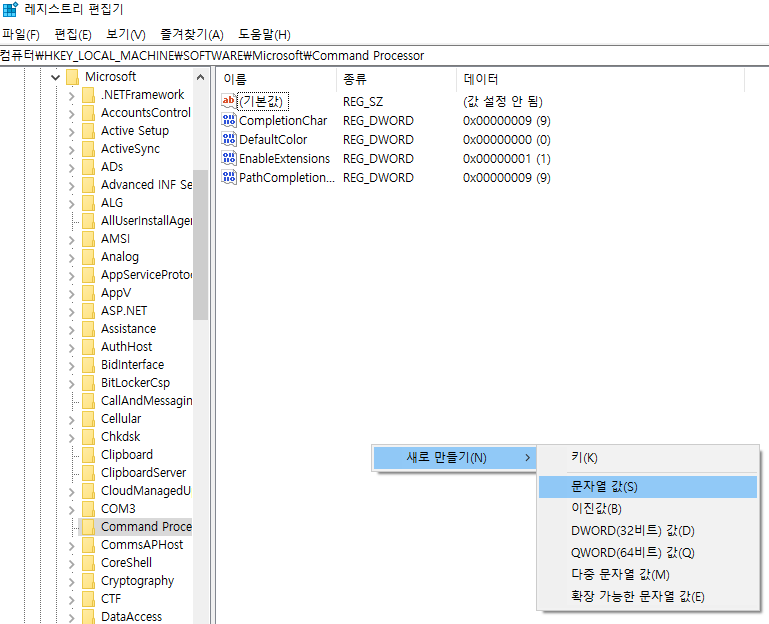The image size is (769, 624).
Task: Click the registry path address bar
Action: tap(384, 55)
